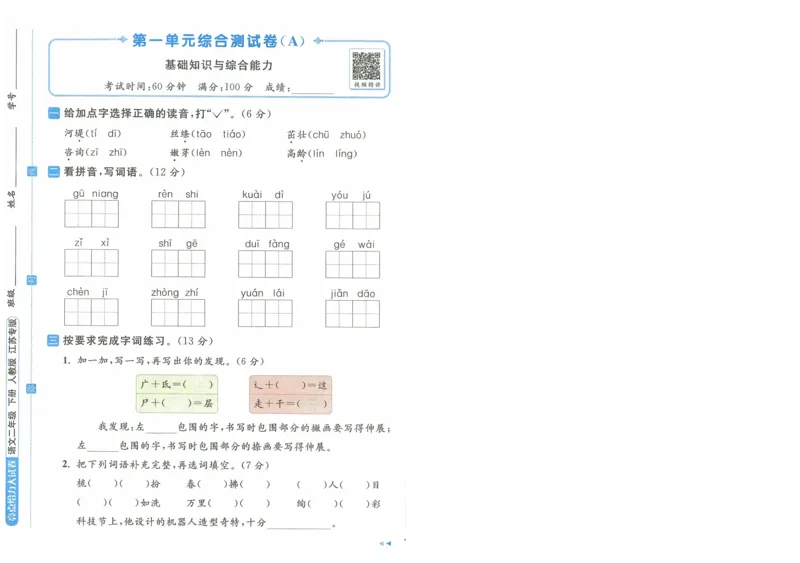Click the idiom 春( )拂( )
Image resolution: width=800 pixels, height=563 pixels.
(228, 484)
